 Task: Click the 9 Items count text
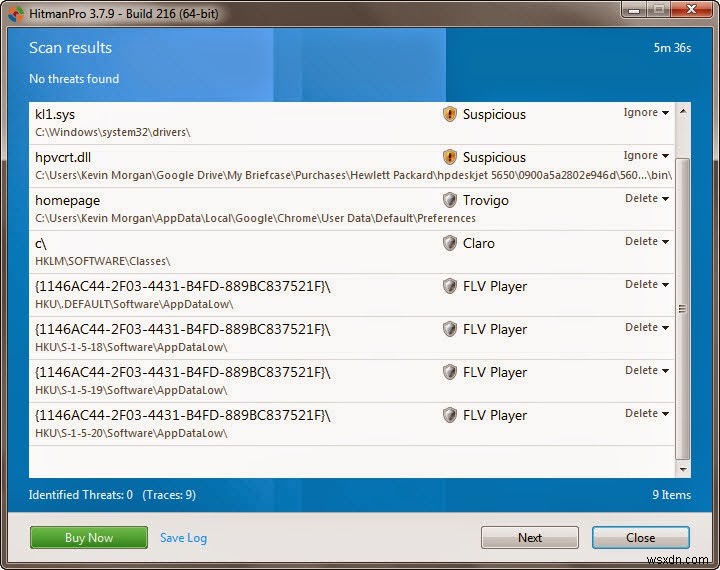pos(672,495)
